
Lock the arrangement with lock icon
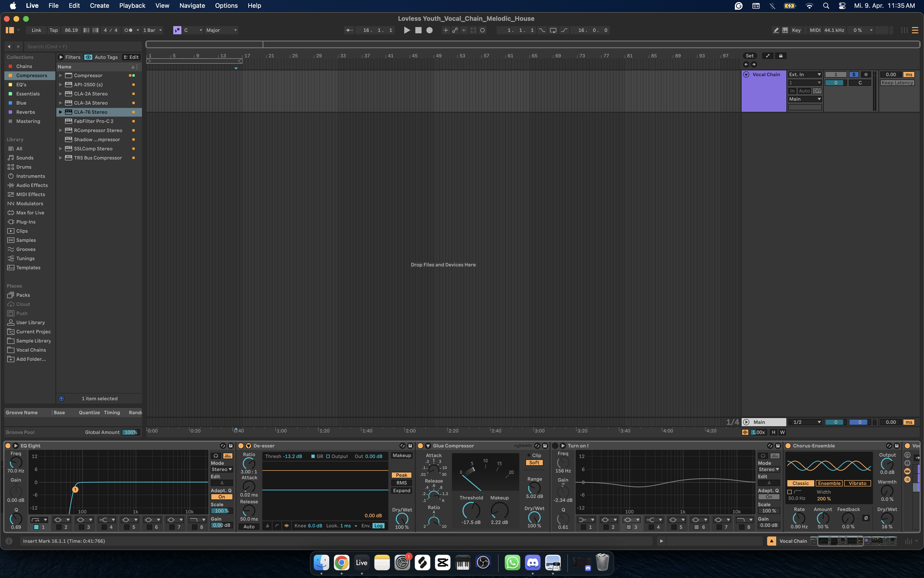781,56
